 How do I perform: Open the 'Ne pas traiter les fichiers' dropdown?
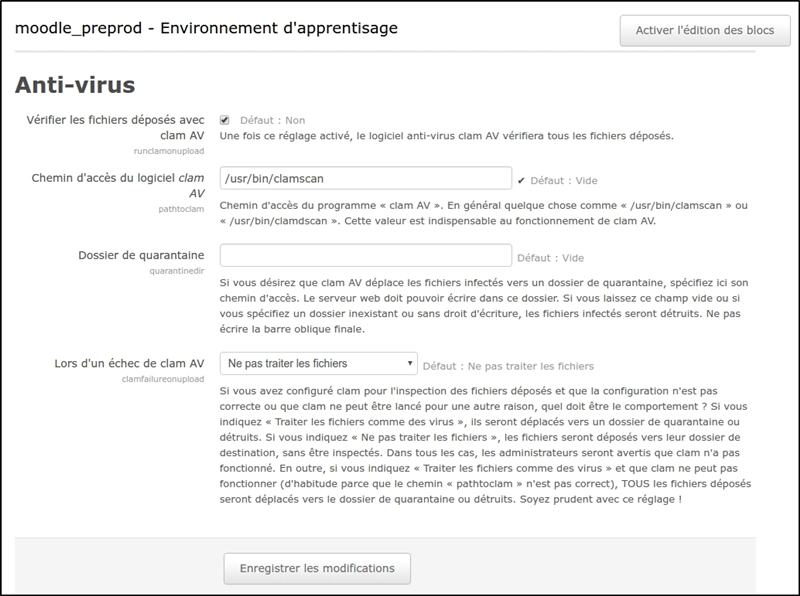(318, 363)
